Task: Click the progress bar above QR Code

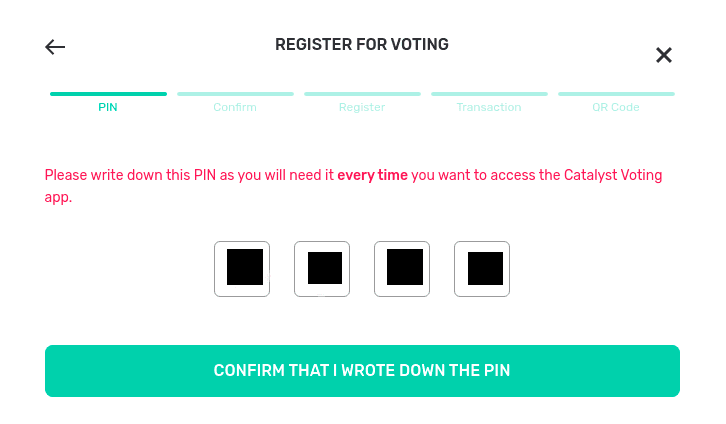Action: [616, 94]
